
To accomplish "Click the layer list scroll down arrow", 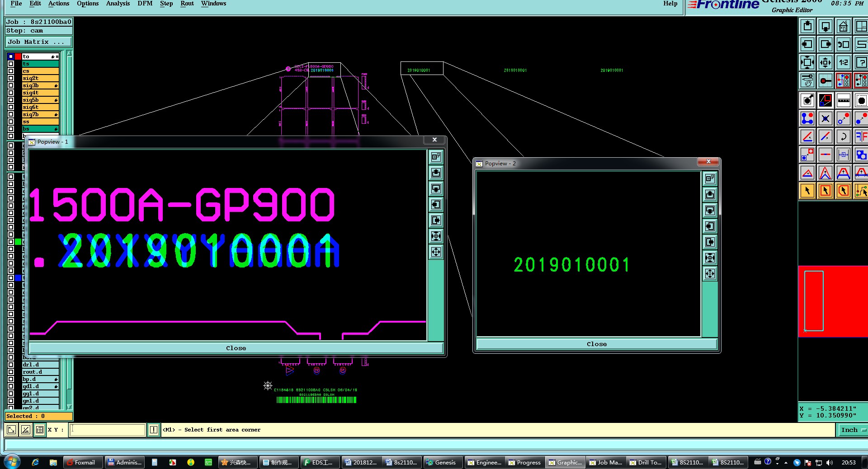I will (69, 407).
